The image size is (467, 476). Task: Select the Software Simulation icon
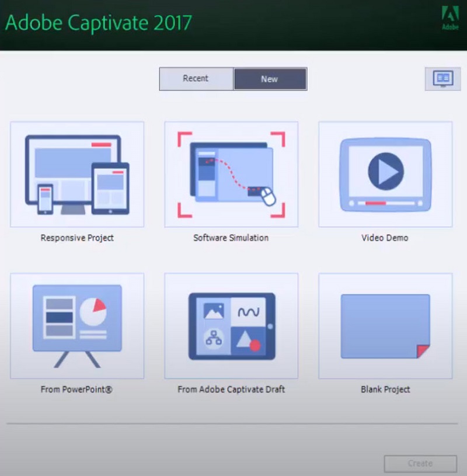coord(231,174)
